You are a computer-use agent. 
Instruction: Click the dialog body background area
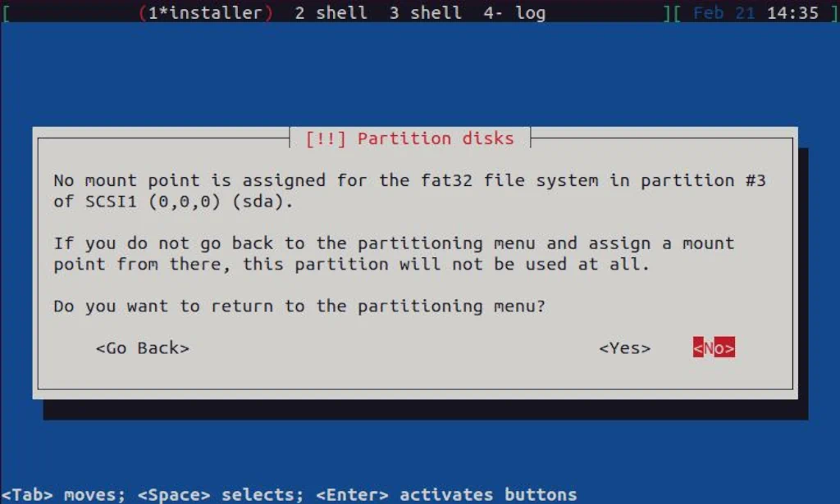(x=410, y=377)
